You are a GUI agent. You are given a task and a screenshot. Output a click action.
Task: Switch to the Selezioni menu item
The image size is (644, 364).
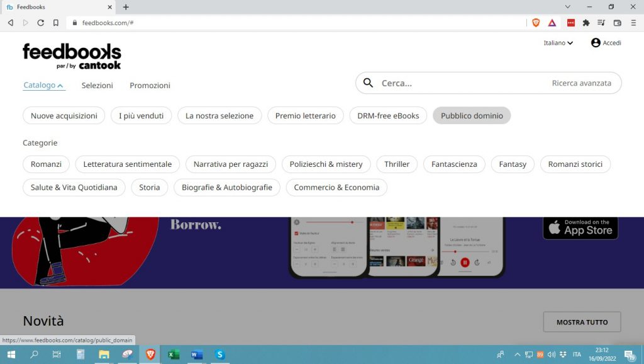coord(97,85)
